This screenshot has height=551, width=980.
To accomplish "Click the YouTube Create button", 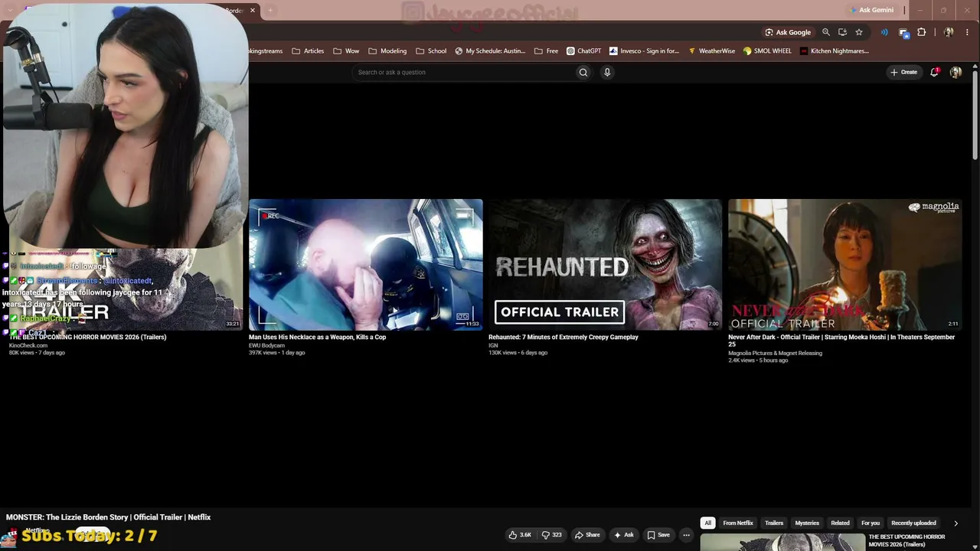I will point(903,72).
